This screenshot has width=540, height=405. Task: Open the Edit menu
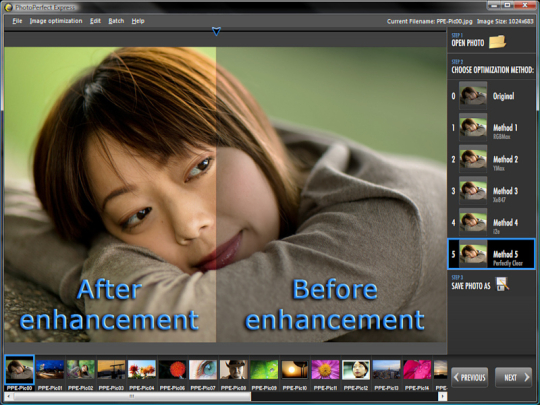[95, 21]
